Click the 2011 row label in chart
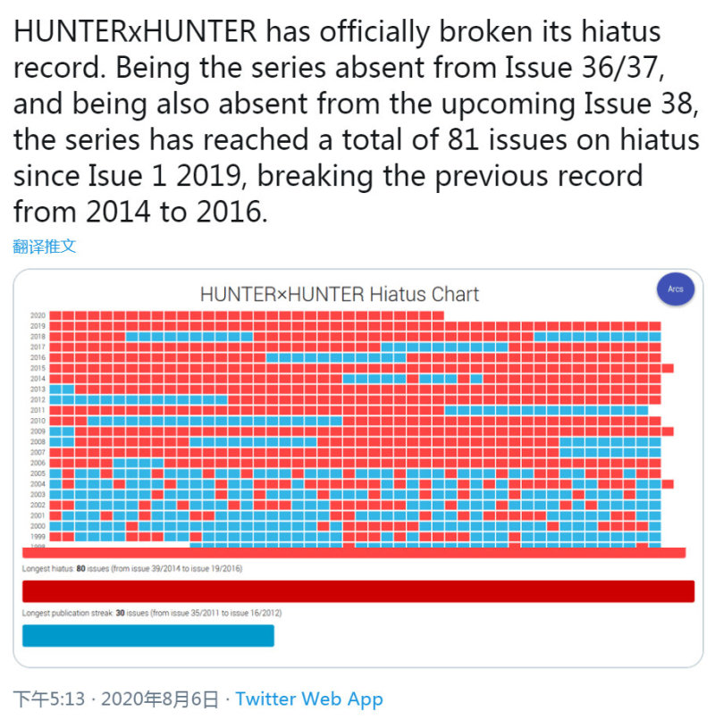Viewport: 715px width, 728px height. pyautogui.click(x=38, y=410)
